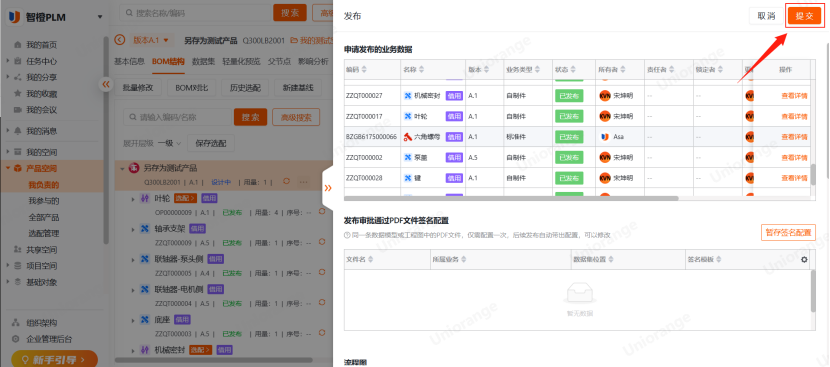The width and height of the screenshot is (830, 367).
Task: Sort the table by 状态 column
Action: [x=573, y=69]
